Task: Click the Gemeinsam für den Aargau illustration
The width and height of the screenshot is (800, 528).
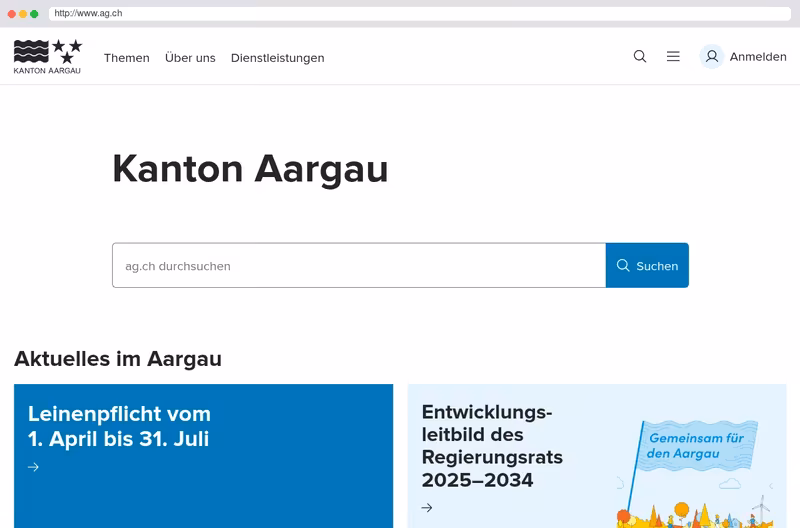Action: [695, 473]
